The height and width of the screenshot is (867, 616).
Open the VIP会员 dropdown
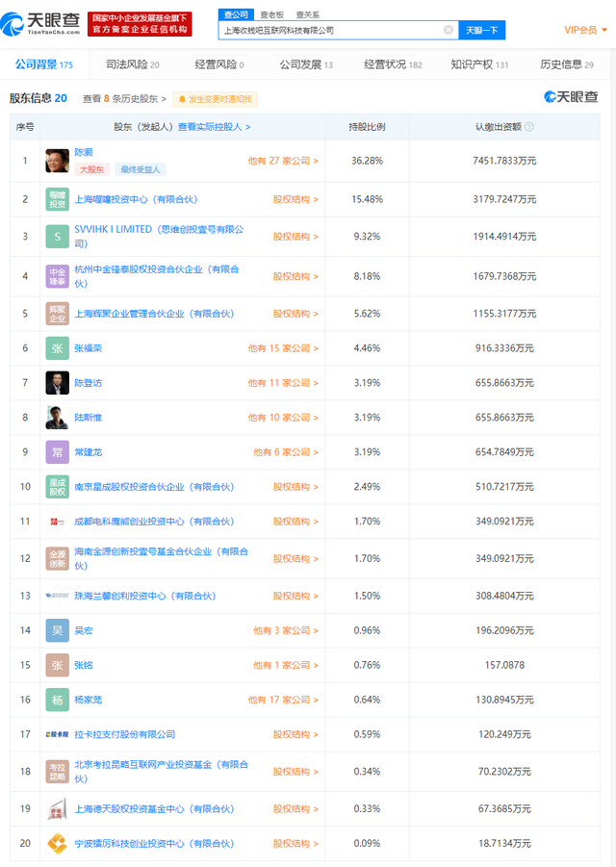point(585,30)
